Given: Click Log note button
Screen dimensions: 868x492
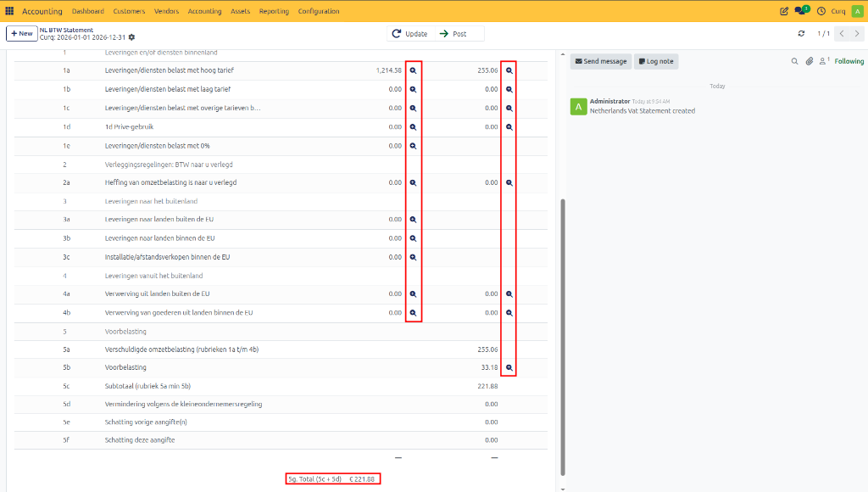Looking at the screenshot, I should click(x=656, y=61).
